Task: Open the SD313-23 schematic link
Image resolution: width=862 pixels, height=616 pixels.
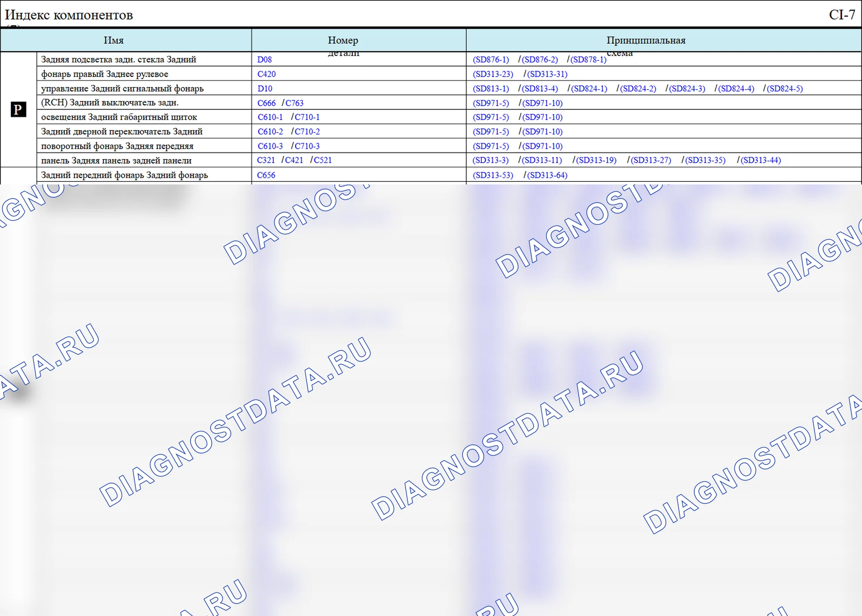Action: tap(493, 74)
